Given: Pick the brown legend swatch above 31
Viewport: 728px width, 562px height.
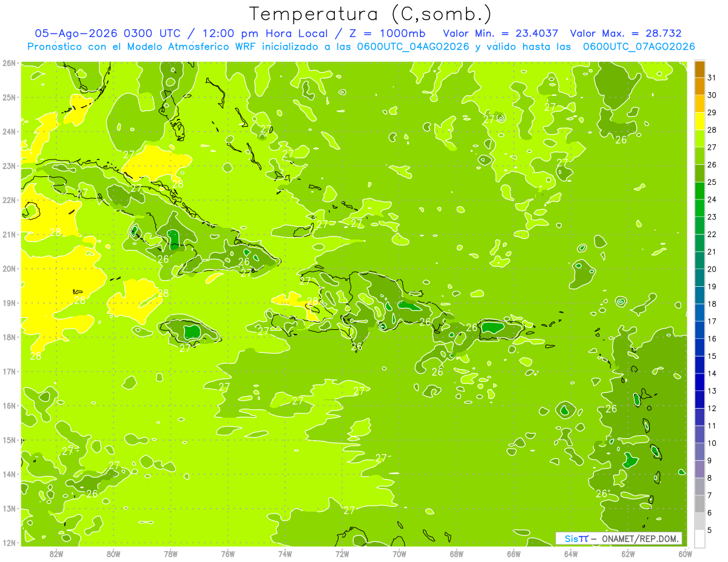Looking at the screenshot, I should pyautogui.click(x=699, y=70).
